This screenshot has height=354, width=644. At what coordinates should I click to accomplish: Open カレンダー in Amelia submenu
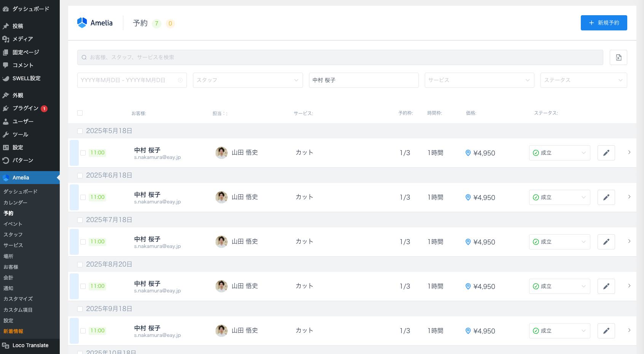click(15, 203)
